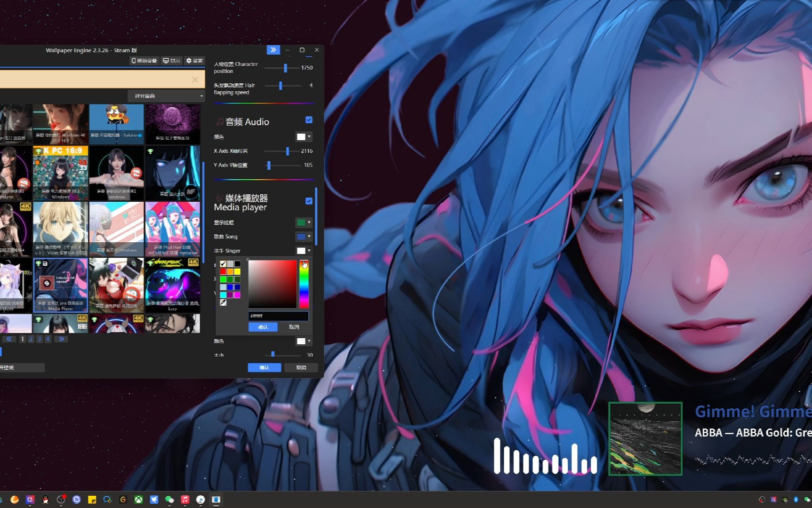Select the orange preset color swatch
This screenshot has height=508, width=812.
click(230, 272)
